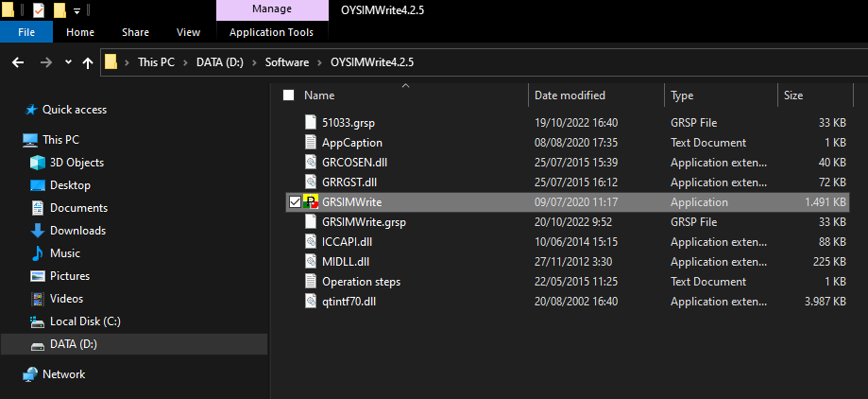This screenshot has width=868, height=399.
Task: Uncheck the GRSIMWrite file checkbox
Action: (295, 202)
